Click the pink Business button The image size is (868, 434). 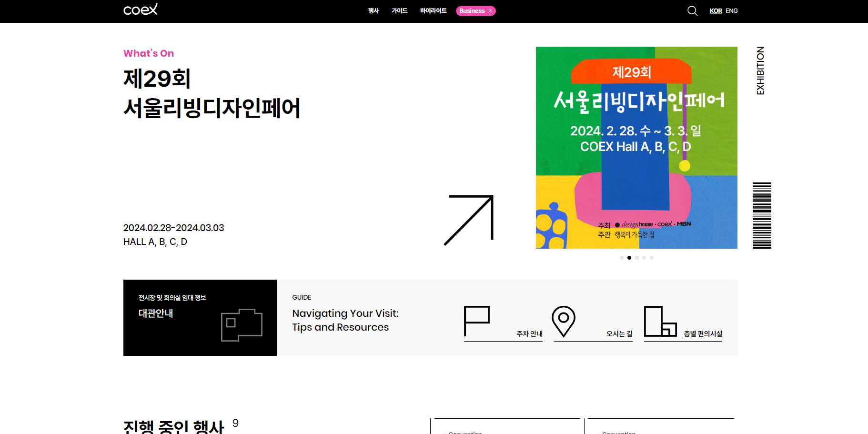475,11
